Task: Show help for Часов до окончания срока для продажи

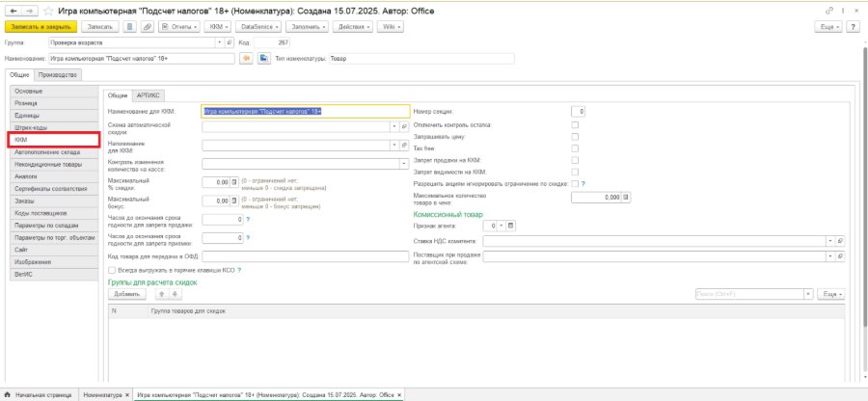Action: [x=248, y=220]
